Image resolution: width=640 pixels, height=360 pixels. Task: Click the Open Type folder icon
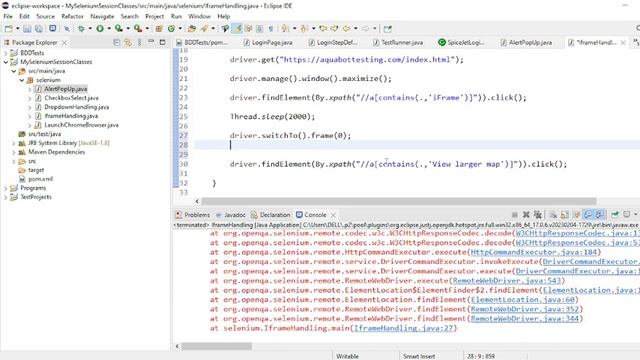191,29
